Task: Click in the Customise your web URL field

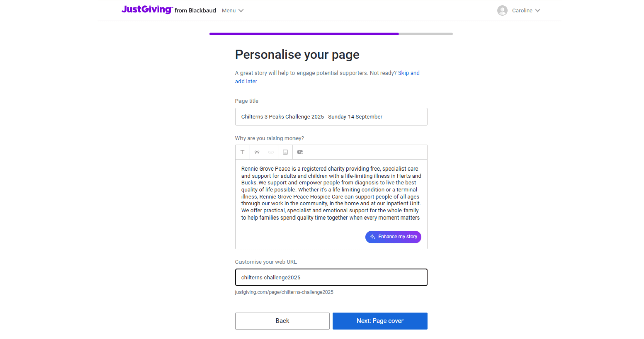Action: pos(331,277)
